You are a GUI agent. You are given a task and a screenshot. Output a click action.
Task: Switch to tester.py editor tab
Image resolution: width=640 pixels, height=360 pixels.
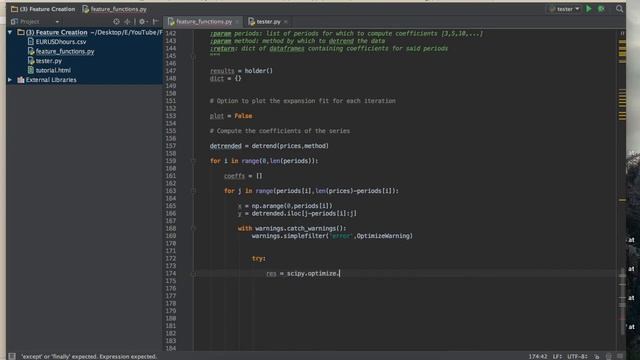[x=268, y=21]
